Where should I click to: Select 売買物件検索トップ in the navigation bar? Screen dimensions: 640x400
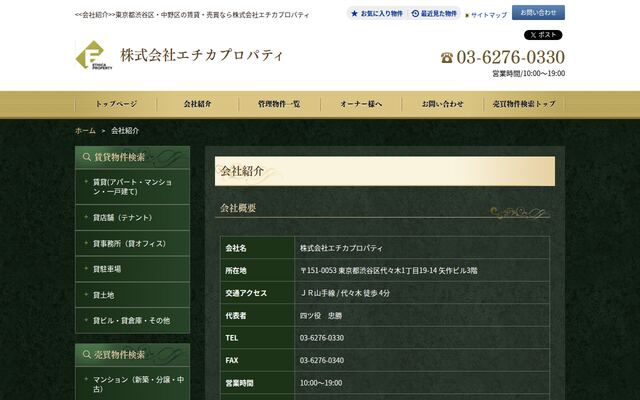pyautogui.click(x=524, y=104)
